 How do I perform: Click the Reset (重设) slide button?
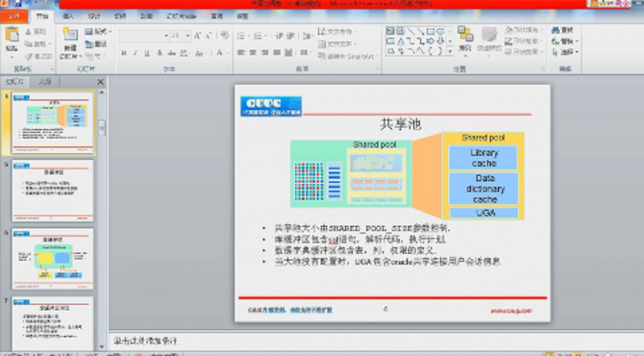96,43
